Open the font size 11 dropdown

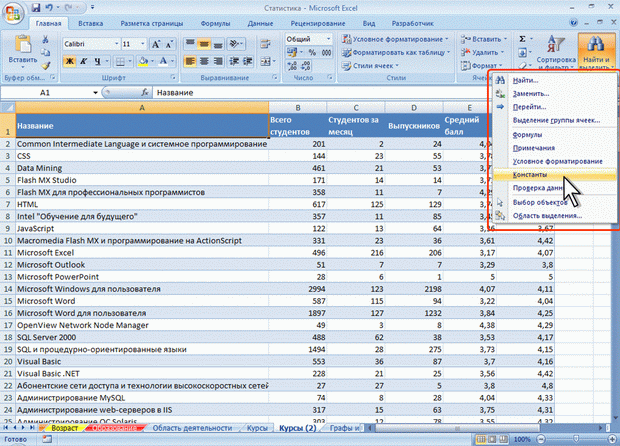(x=143, y=44)
